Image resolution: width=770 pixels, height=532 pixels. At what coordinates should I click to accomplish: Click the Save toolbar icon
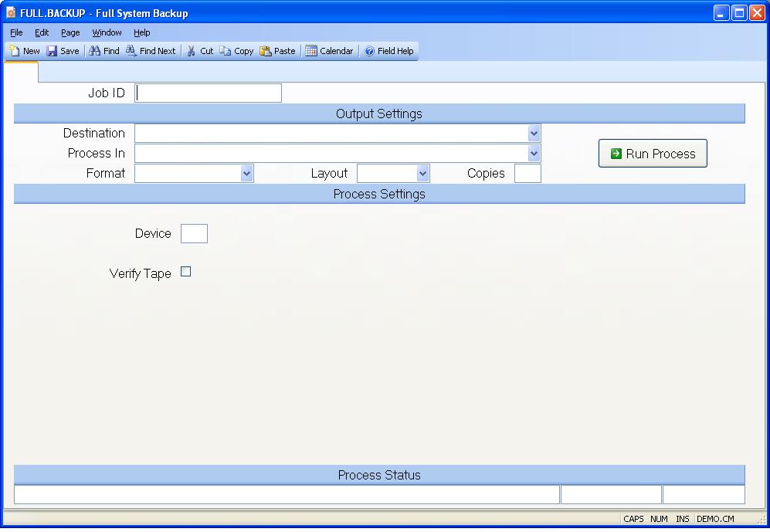[53, 51]
